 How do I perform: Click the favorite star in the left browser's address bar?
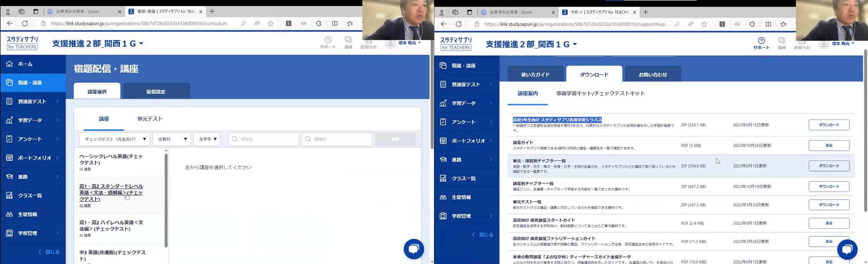(271, 23)
